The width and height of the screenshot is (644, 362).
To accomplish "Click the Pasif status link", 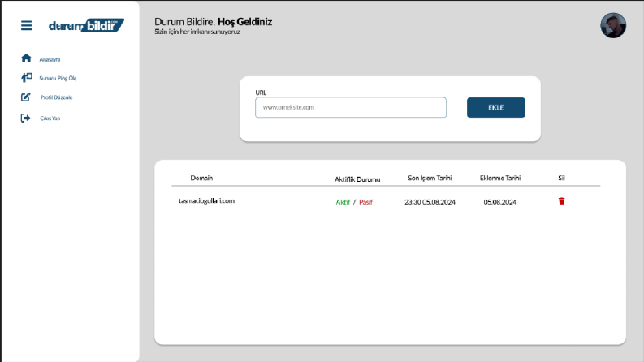I will pos(365,202).
